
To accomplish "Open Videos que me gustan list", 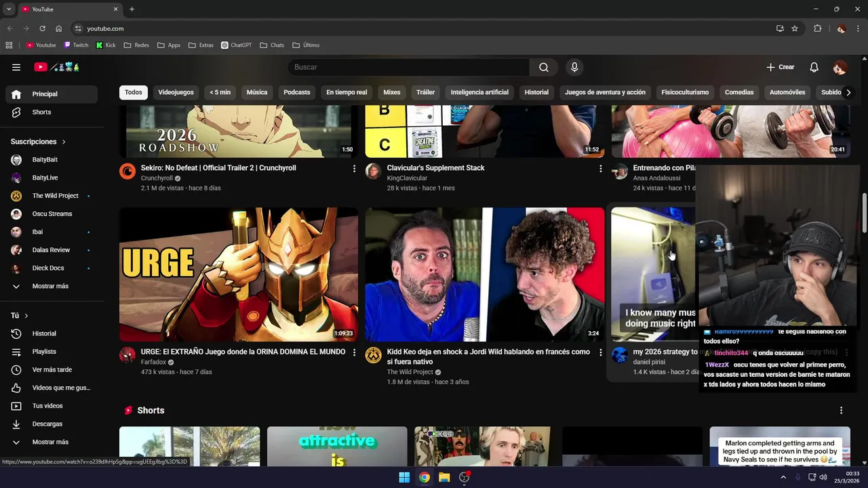I will (52, 388).
